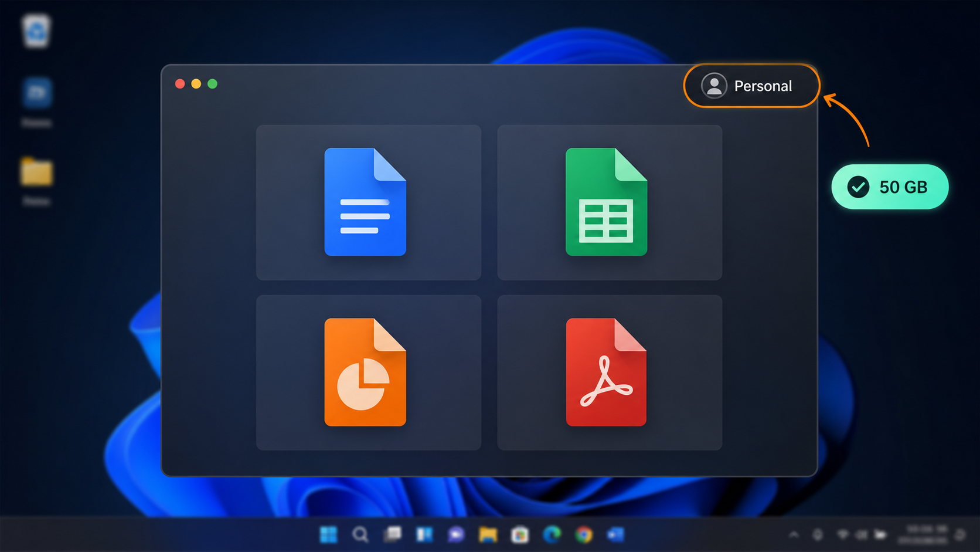Image resolution: width=980 pixels, height=552 pixels.
Task: Open the Windows Start menu
Action: [329, 534]
